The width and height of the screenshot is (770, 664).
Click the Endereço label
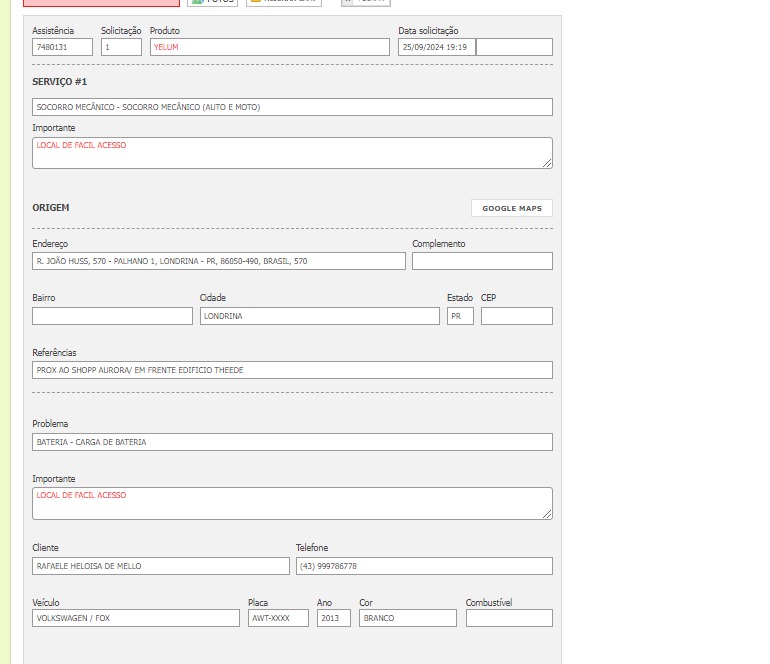[50, 244]
